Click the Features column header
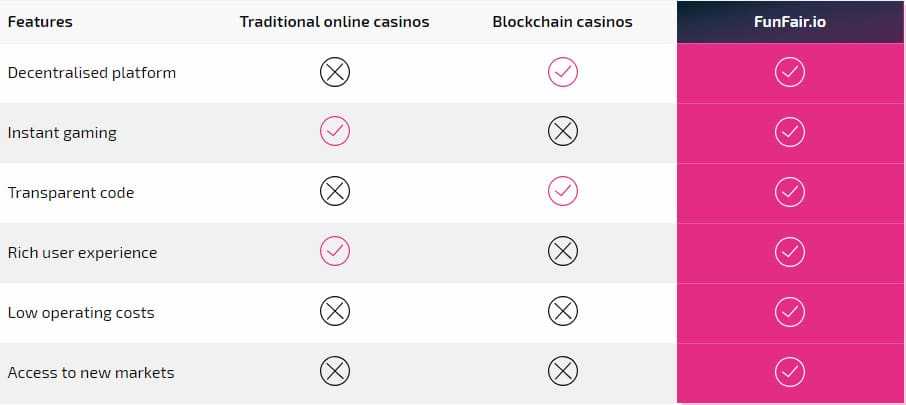This screenshot has width=906, height=405. click(x=40, y=21)
